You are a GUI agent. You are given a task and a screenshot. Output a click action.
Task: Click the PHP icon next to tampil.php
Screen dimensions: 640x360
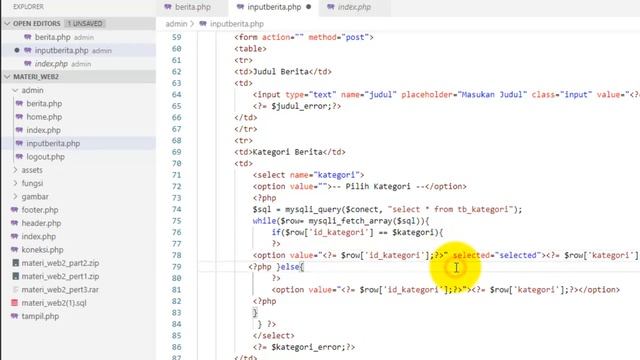[15, 316]
